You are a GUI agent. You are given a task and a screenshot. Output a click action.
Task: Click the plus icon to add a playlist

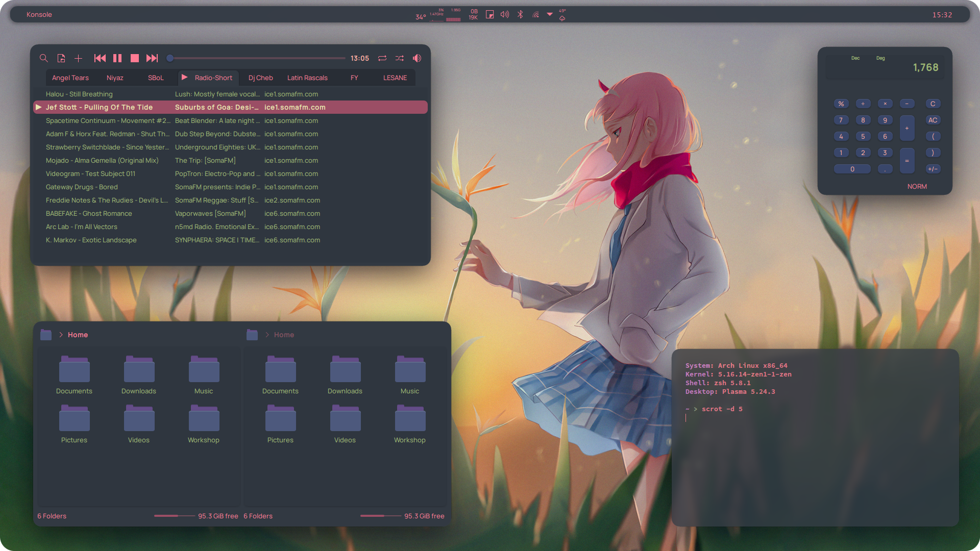pyautogui.click(x=78, y=58)
